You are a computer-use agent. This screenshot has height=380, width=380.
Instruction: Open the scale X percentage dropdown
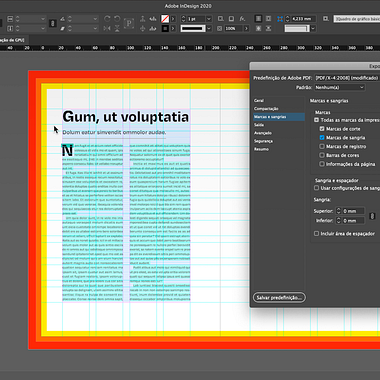click(x=43, y=19)
